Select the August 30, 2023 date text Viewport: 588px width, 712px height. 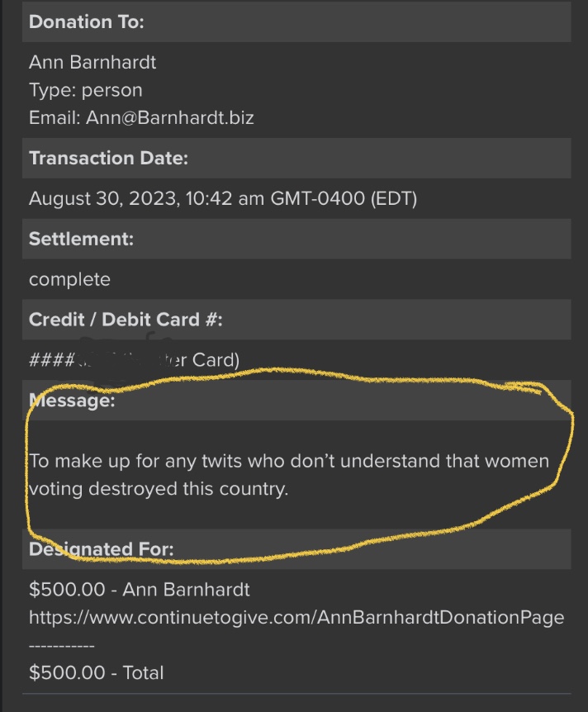[x=103, y=198]
